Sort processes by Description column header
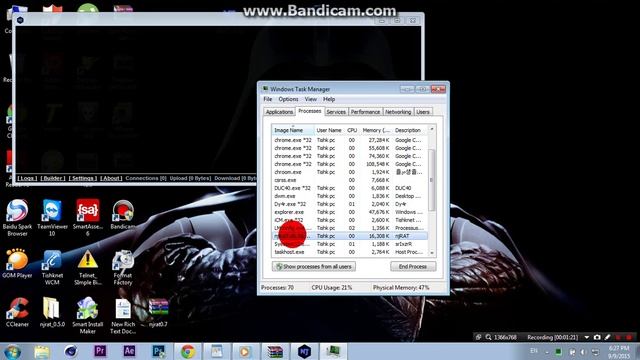This screenshot has height=360, width=640. pyautogui.click(x=410, y=130)
